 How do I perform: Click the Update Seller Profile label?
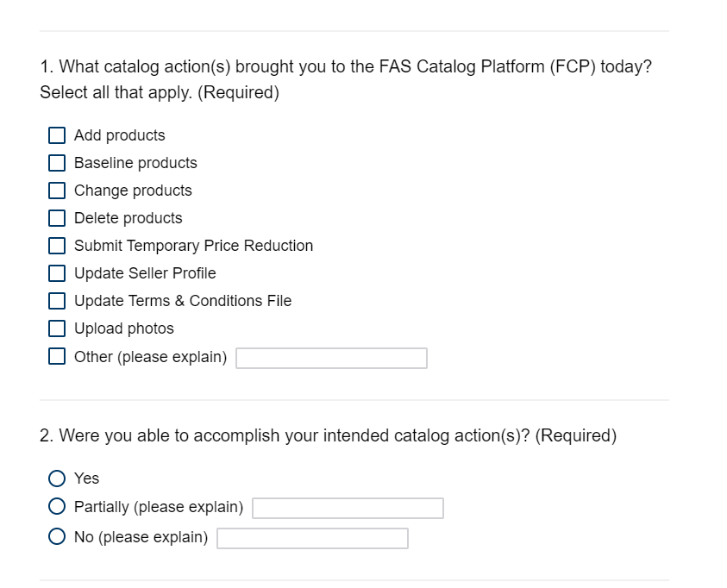(145, 273)
